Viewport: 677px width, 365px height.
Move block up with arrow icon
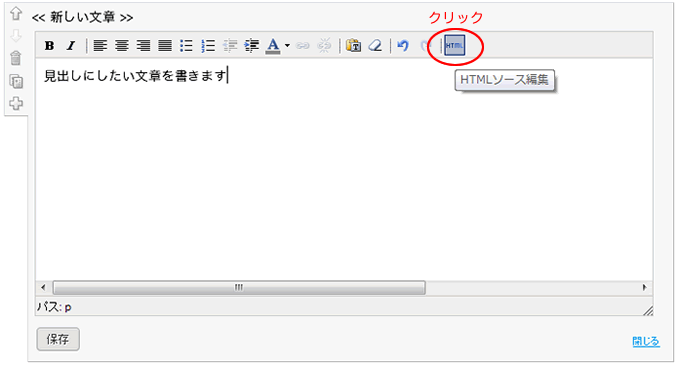tap(16, 13)
